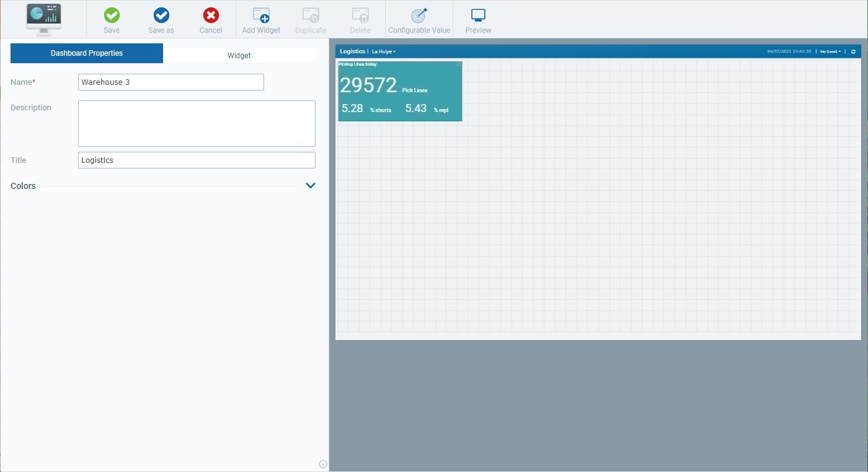Click the Add Widget icon

[261, 16]
